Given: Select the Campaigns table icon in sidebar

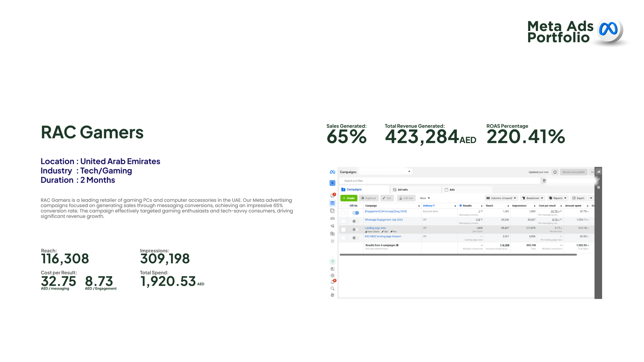Looking at the screenshot, I should [332, 204].
